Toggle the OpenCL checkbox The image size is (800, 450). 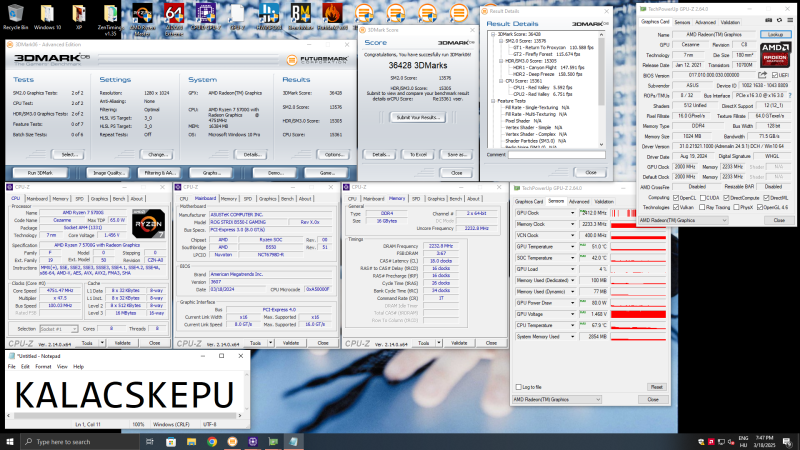point(676,197)
